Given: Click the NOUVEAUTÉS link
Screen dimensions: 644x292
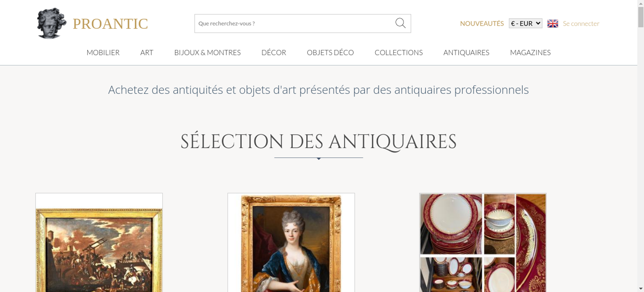Looking at the screenshot, I should [x=482, y=23].
